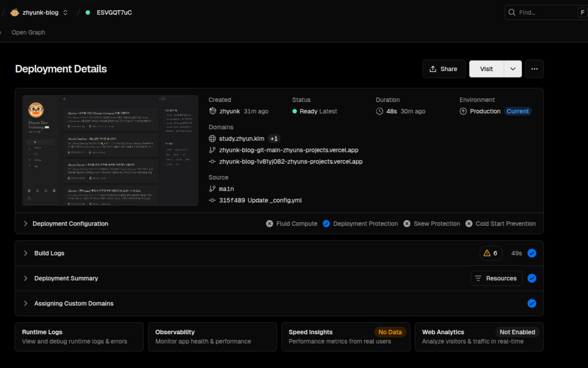Click the 49s build time
Image resolution: width=588 pixels, height=368 pixels.
(516, 253)
